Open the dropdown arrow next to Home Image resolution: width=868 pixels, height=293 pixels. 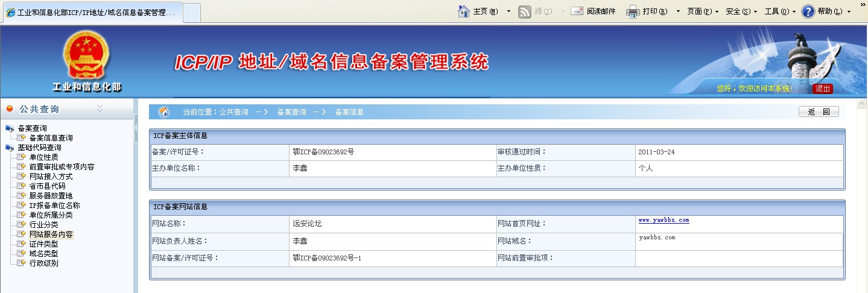[508, 11]
